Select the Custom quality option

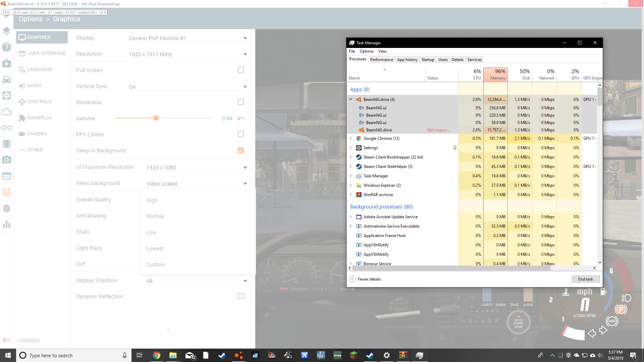198,264
